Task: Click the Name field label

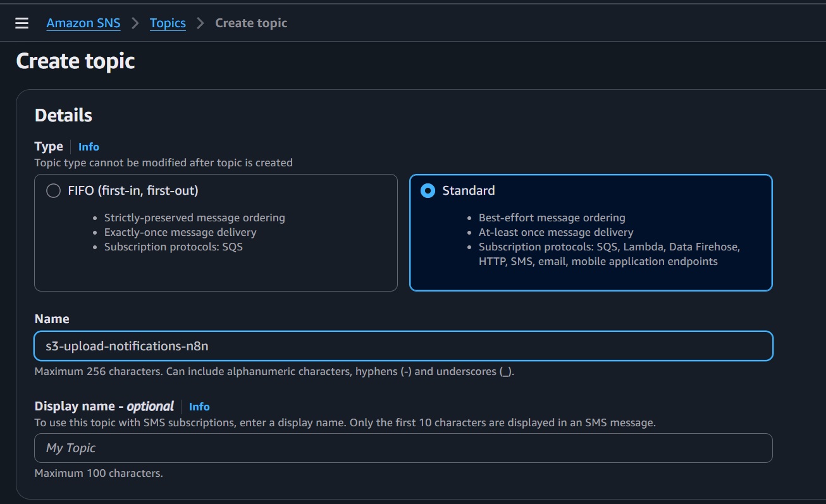Action: tap(52, 319)
